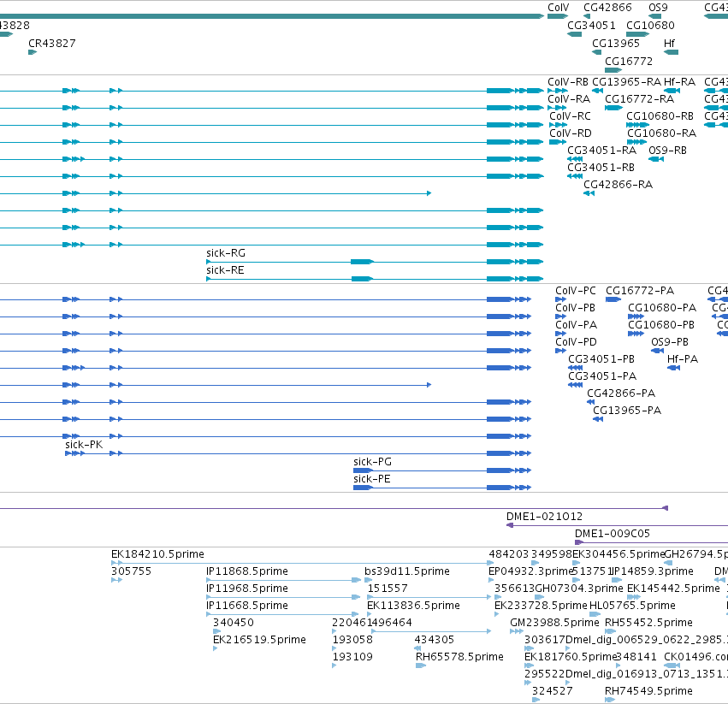Select the CG16772-RA transcript label
The height and width of the screenshot is (704, 728).
tap(639, 99)
